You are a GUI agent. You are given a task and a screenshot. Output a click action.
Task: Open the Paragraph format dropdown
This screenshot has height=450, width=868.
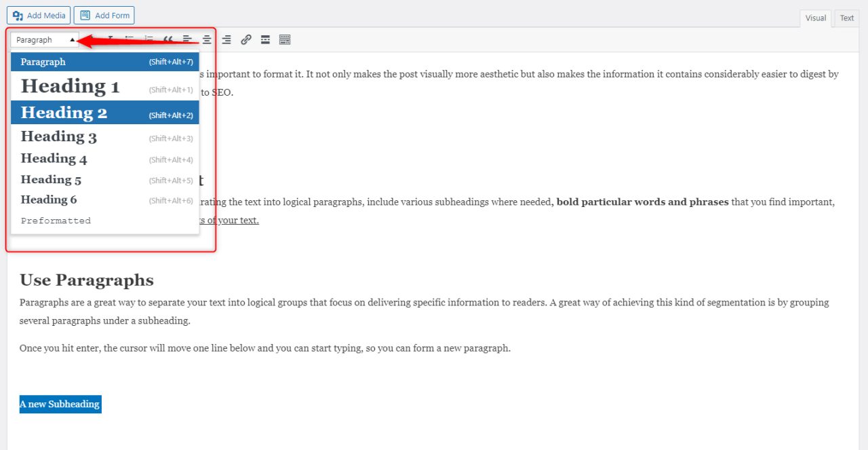[x=44, y=39]
